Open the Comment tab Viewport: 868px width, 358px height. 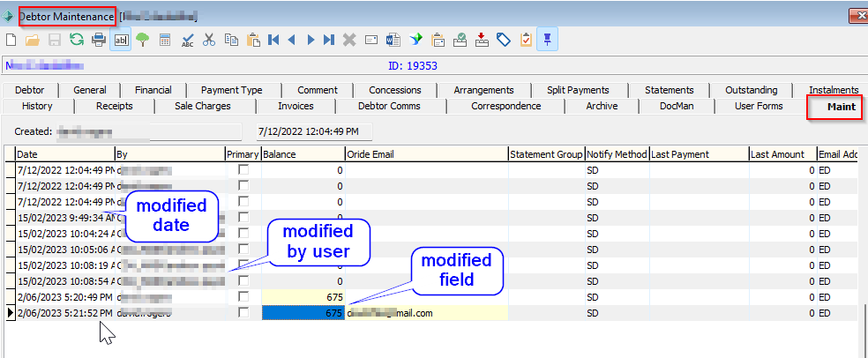(x=318, y=90)
